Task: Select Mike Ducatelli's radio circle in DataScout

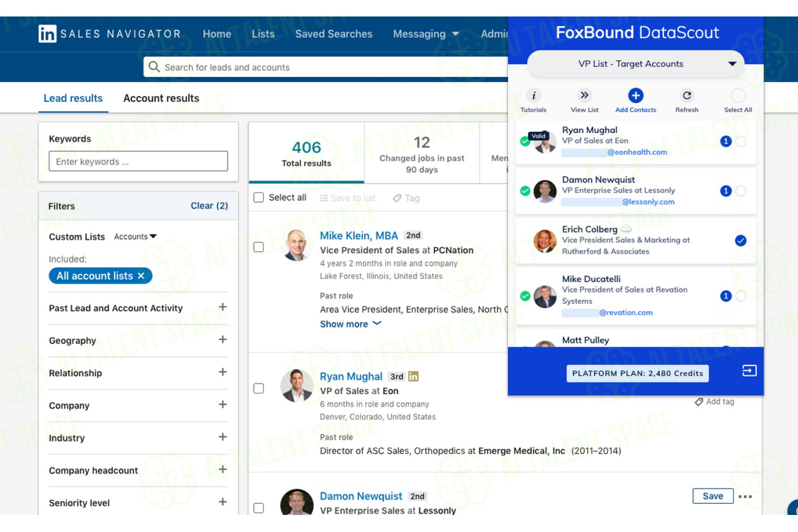Action: [x=741, y=296]
